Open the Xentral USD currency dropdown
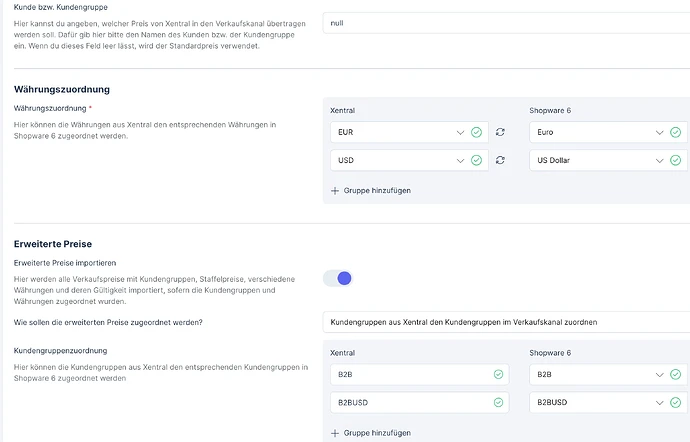The width and height of the screenshot is (690, 442). coord(409,160)
